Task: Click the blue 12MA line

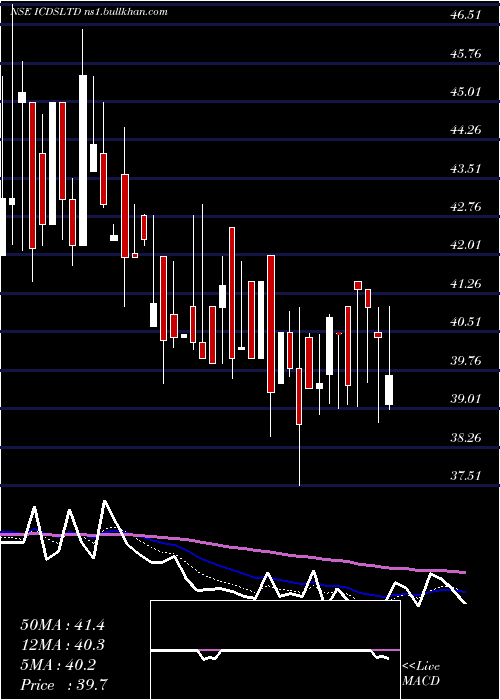Action: 232,570
